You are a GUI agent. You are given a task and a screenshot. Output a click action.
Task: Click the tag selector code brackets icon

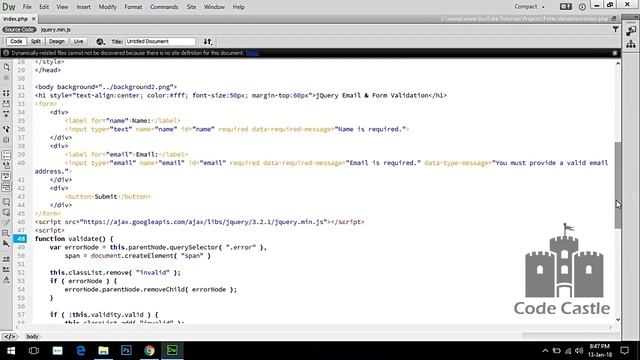coord(9,337)
